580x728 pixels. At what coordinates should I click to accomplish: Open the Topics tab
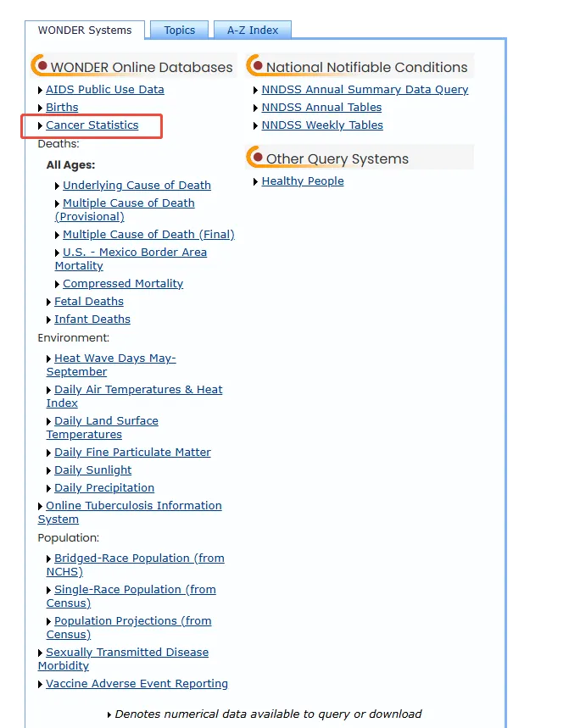point(179,31)
